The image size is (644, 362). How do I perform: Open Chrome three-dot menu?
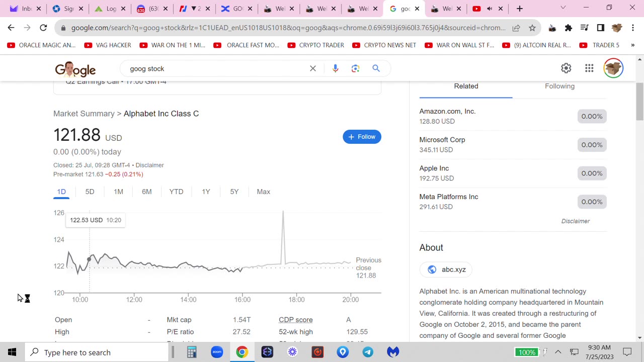pos(633,28)
